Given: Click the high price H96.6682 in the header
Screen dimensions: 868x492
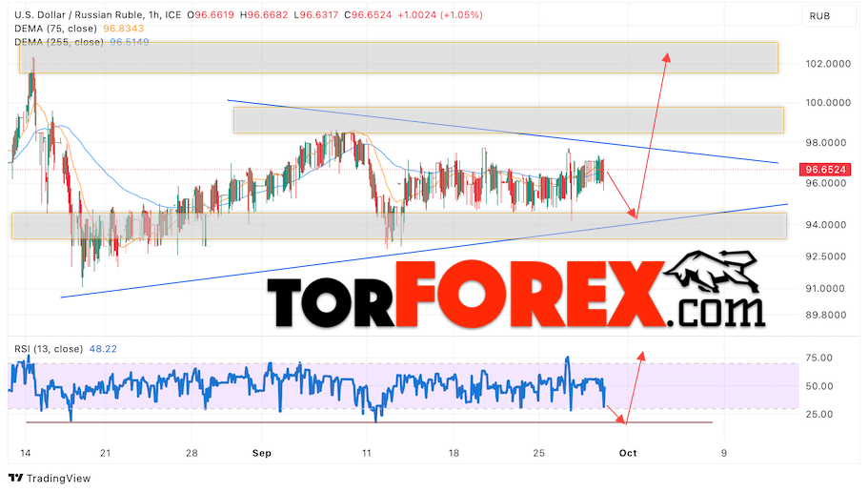Looking at the screenshot, I should (x=264, y=15).
